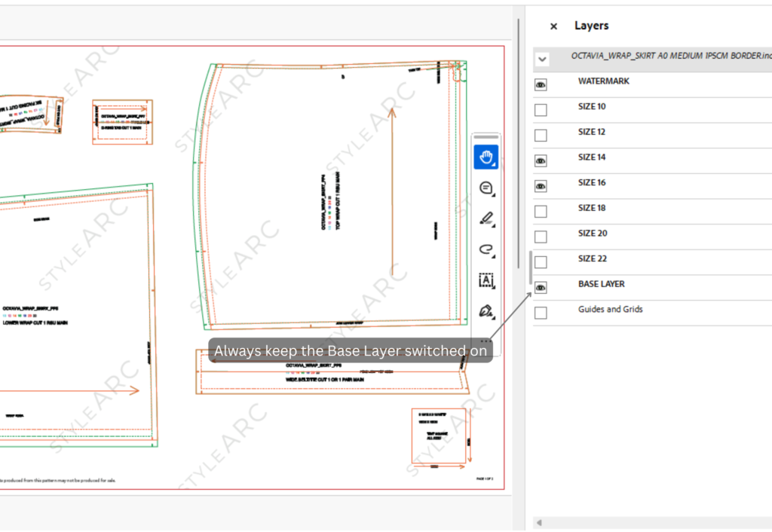Select the SIZE 22 layer name
Viewport: 772px width, 532px height.
(593, 259)
